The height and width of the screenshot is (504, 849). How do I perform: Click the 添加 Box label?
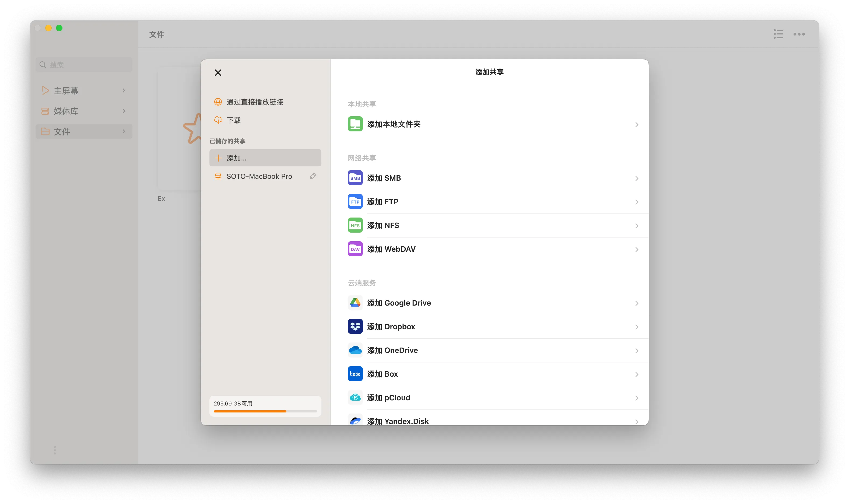coord(382,374)
